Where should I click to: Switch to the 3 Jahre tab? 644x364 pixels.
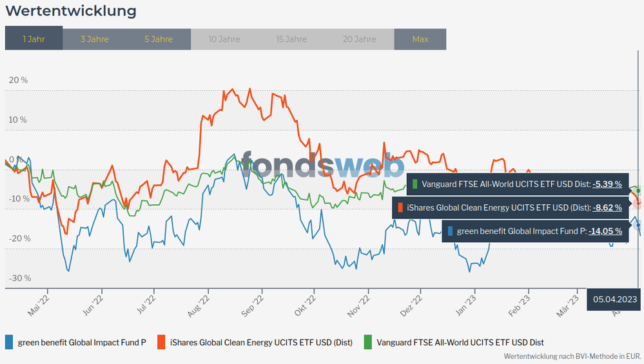[x=94, y=39]
